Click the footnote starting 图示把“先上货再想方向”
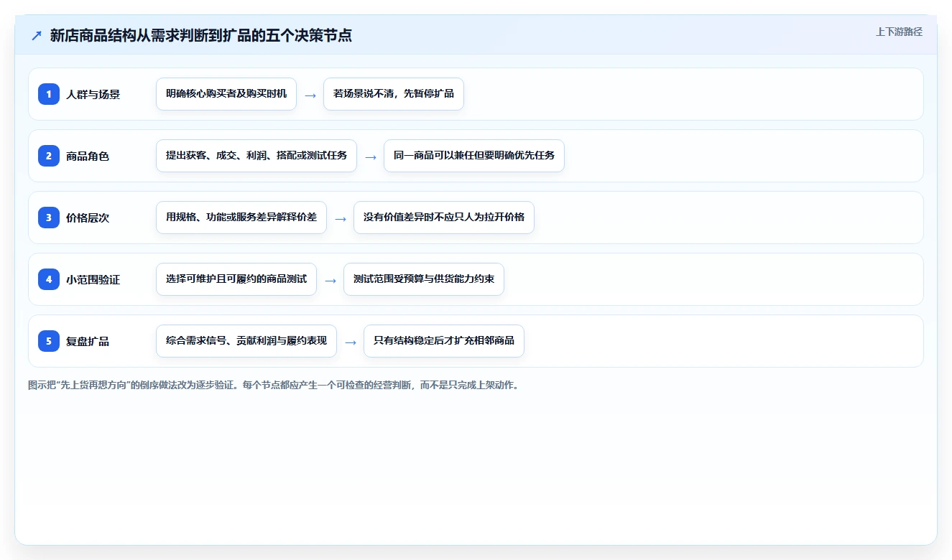 coord(273,385)
